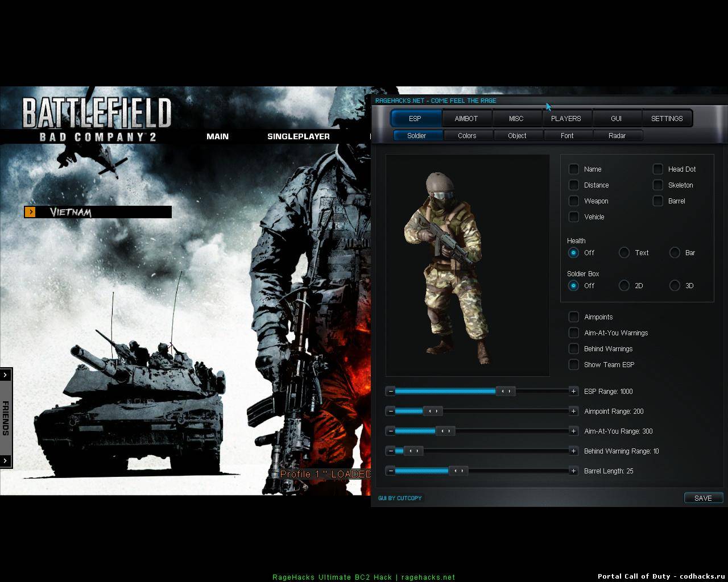Select Health Text radio button
Screen dimensions: 728x582
[624, 252]
